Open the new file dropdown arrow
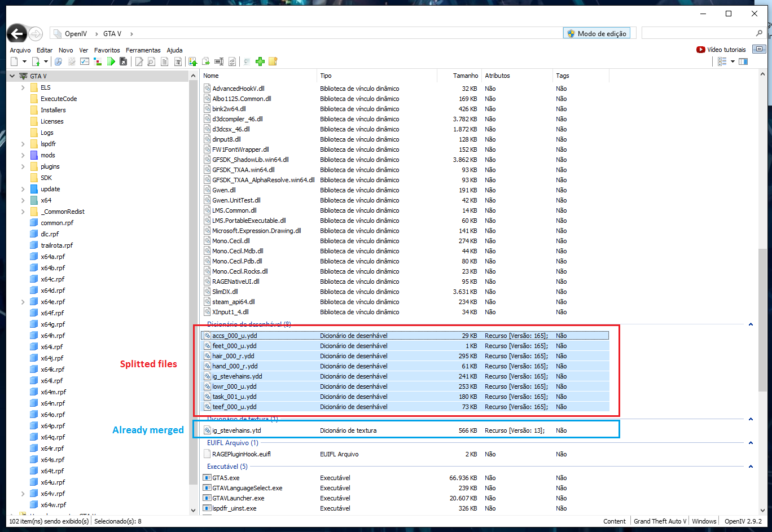This screenshot has height=532, width=772. click(x=24, y=61)
